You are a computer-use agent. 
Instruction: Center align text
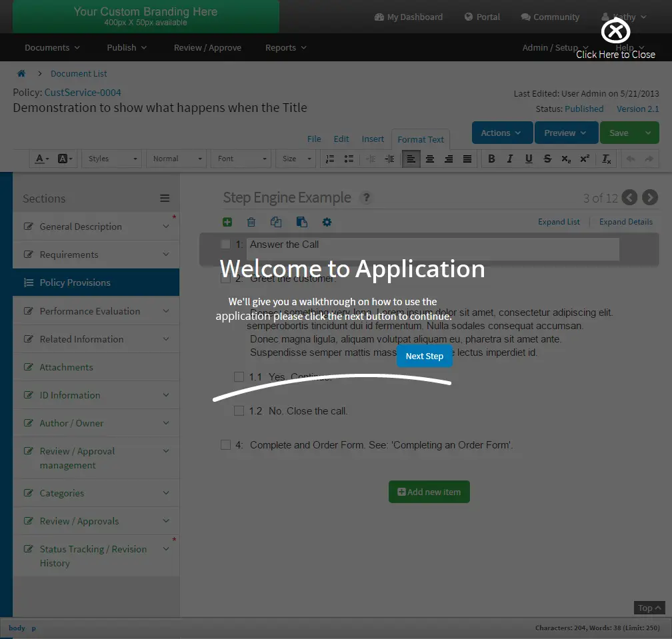coord(430,159)
